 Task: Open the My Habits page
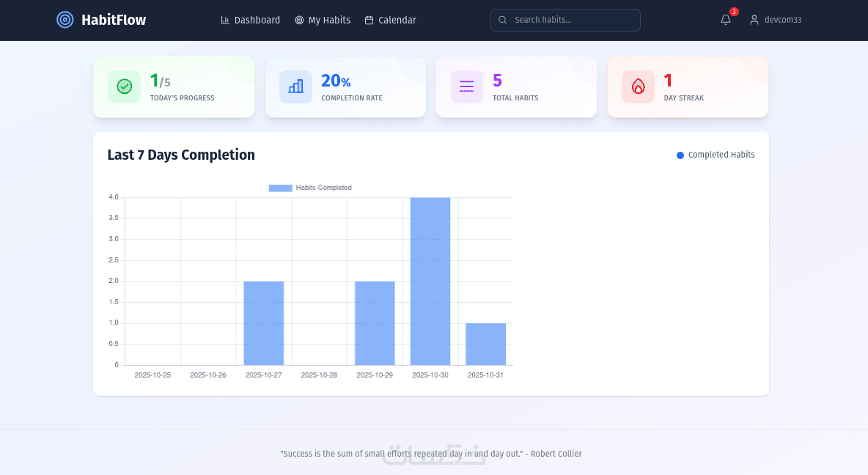pos(323,20)
